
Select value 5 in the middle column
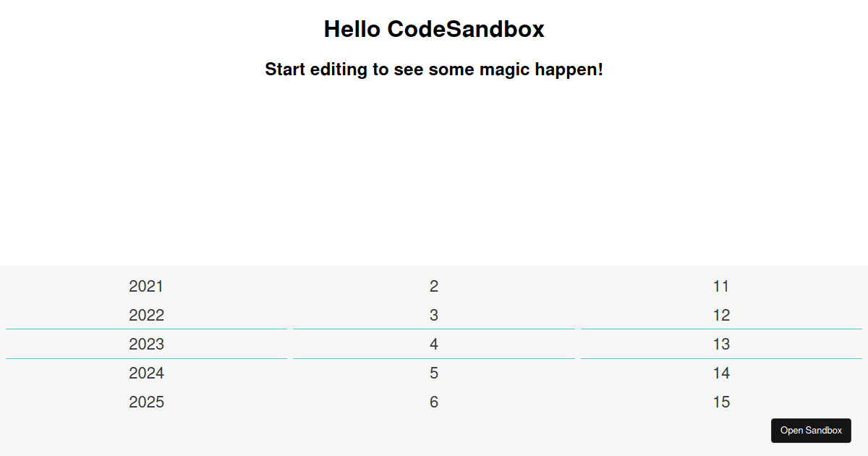[x=434, y=373]
